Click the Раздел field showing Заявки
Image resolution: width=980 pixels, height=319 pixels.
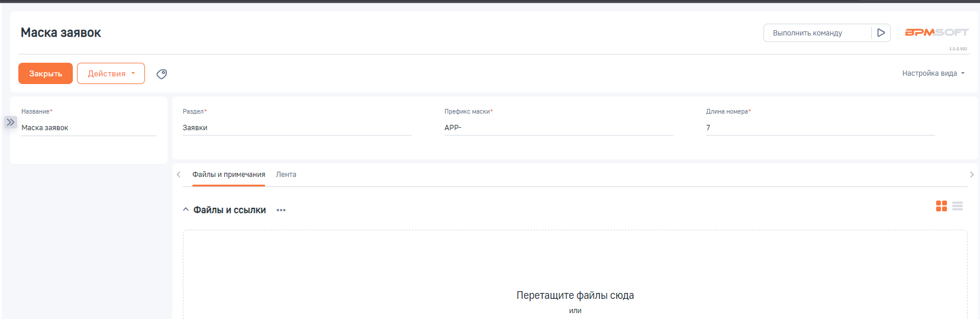point(297,128)
